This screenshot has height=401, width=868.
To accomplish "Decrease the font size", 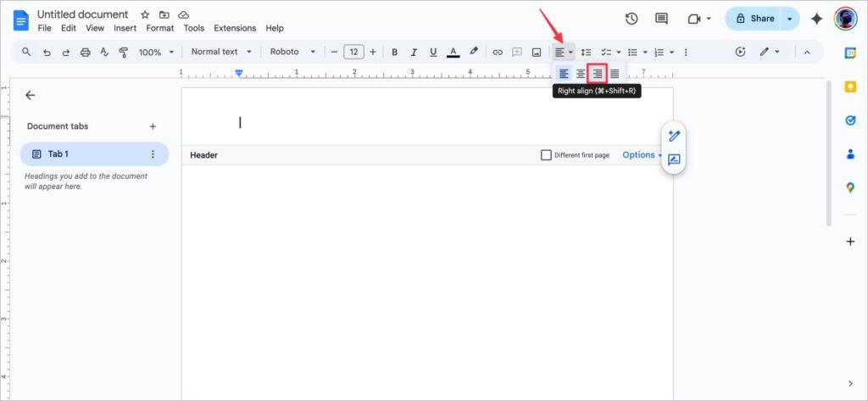I will pyautogui.click(x=334, y=52).
